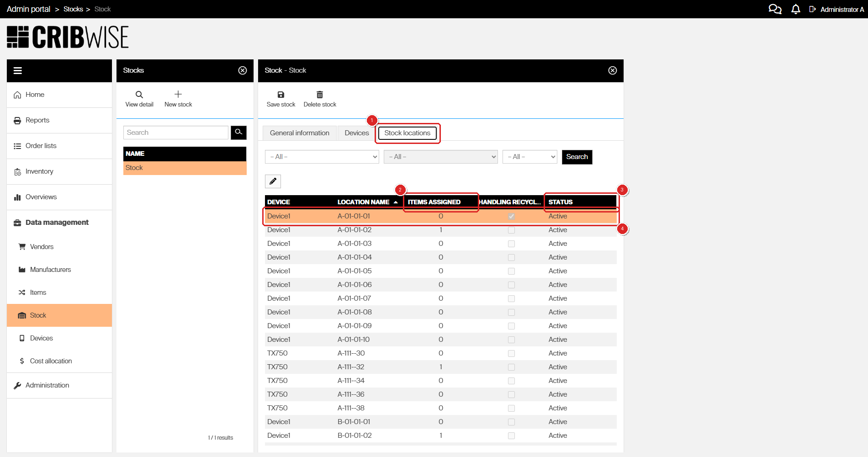Viewport: 868px width, 457px height.
Task: Click the black Search button
Action: click(577, 157)
